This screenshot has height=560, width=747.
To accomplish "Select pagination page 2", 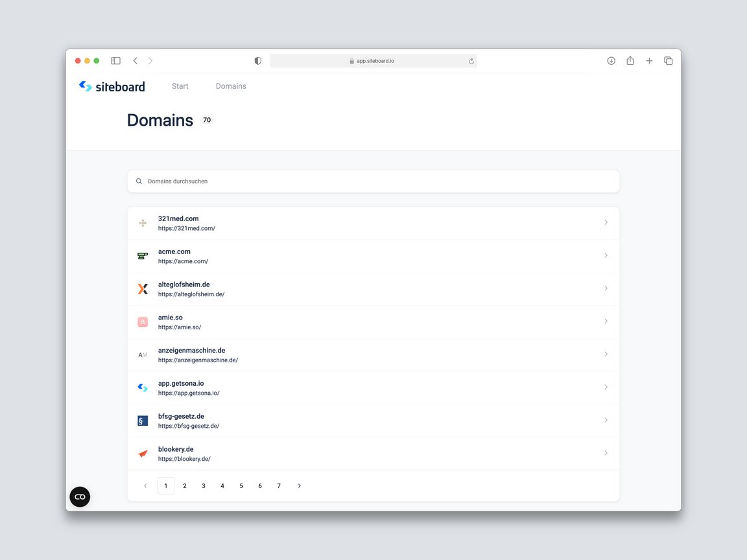I will click(185, 485).
